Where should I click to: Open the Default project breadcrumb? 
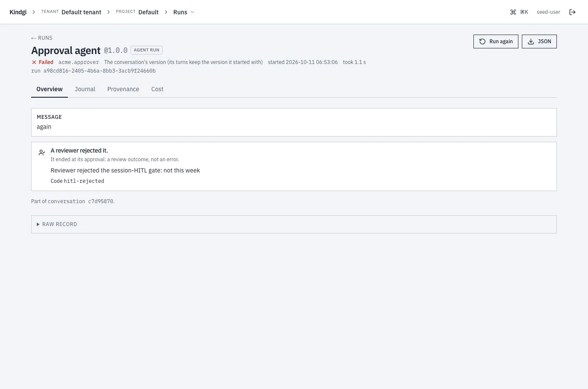click(148, 12)
